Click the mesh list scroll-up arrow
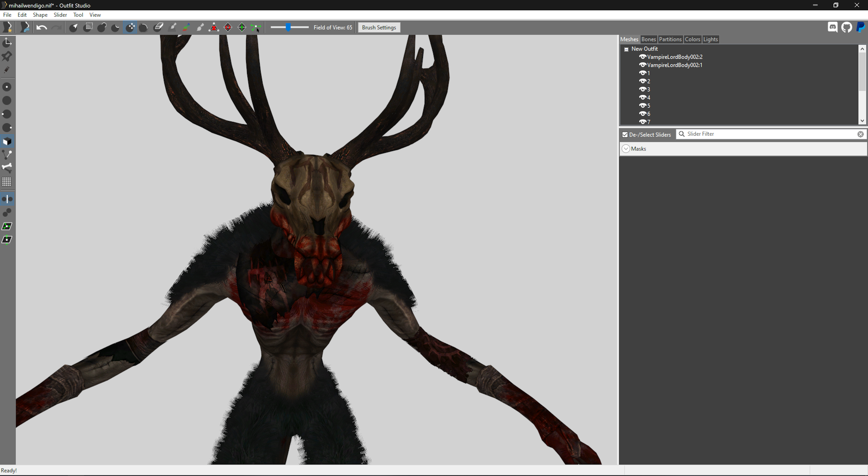Screen dimensions: 868x476 [x=862, y=49]
